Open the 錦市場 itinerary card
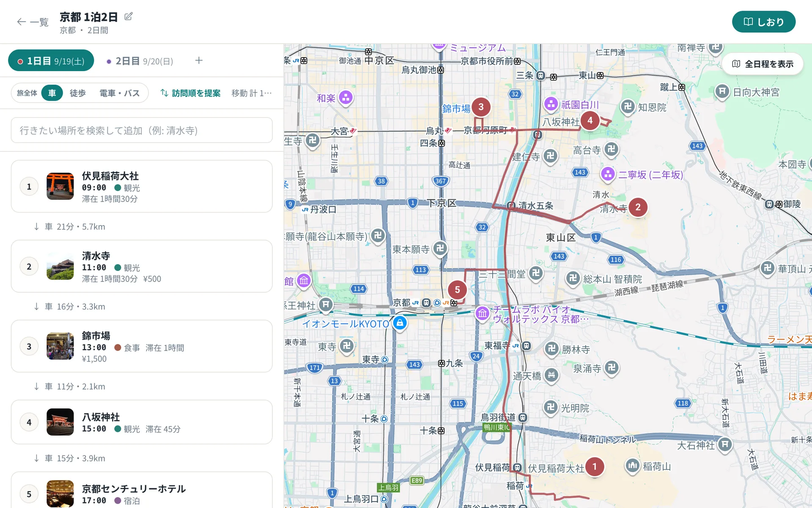The image size is (812, 508). 142,346
